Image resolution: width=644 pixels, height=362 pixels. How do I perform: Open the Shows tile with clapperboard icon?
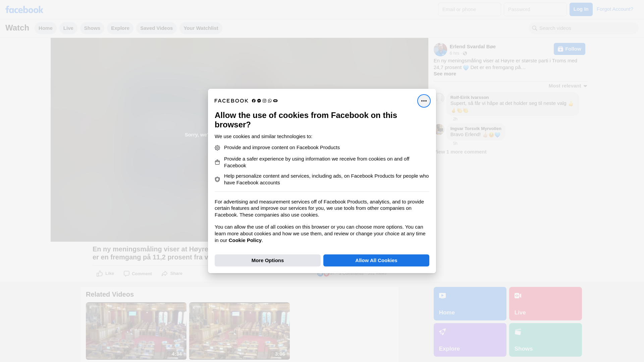[x=545, y=340]
